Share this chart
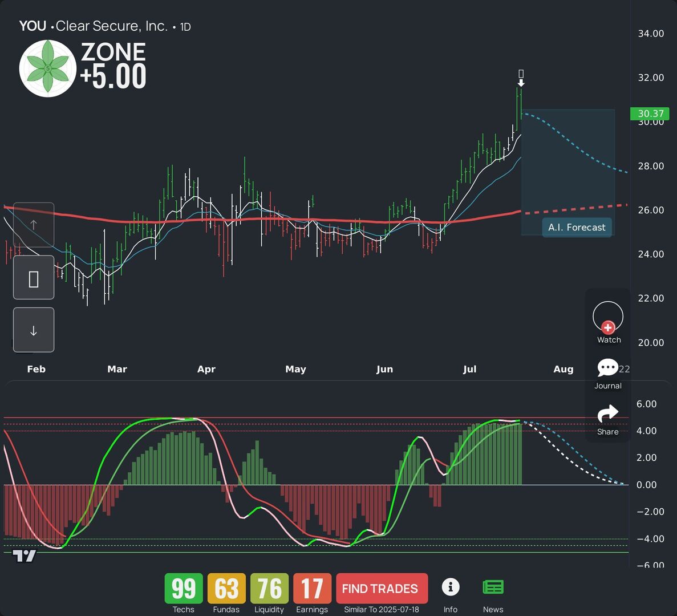677x616 pixels. pos(607,420)
